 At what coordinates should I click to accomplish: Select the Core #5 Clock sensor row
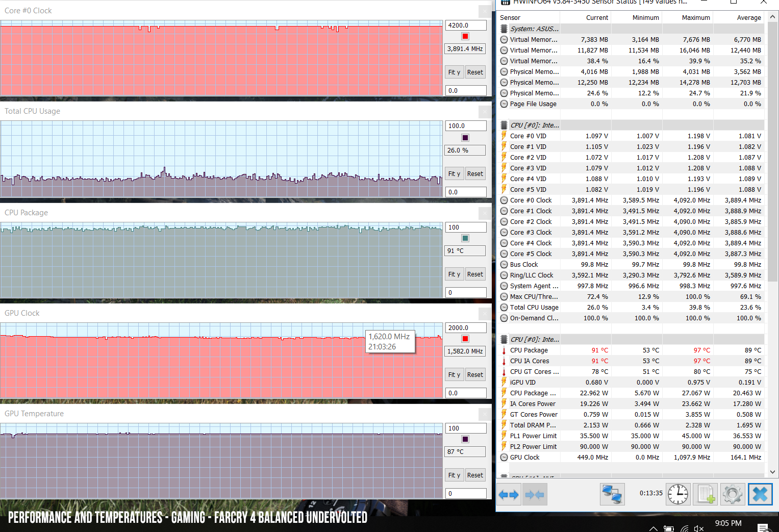tap(631, 254)
